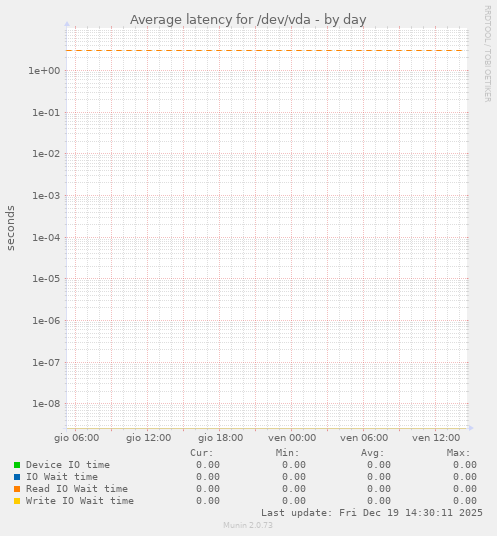Click the 'Read IO Wait time' legend label

pyautogui.click(x=77, y=489)
